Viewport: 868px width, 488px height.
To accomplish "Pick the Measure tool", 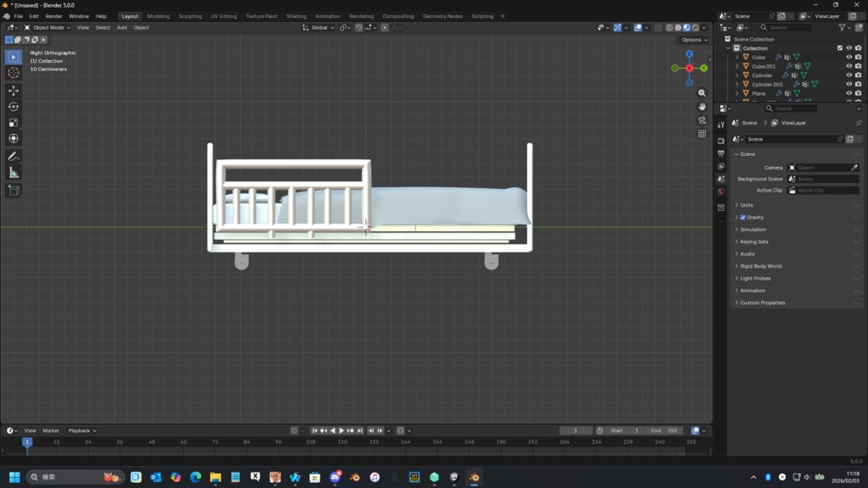I will (x=14, y=173).
